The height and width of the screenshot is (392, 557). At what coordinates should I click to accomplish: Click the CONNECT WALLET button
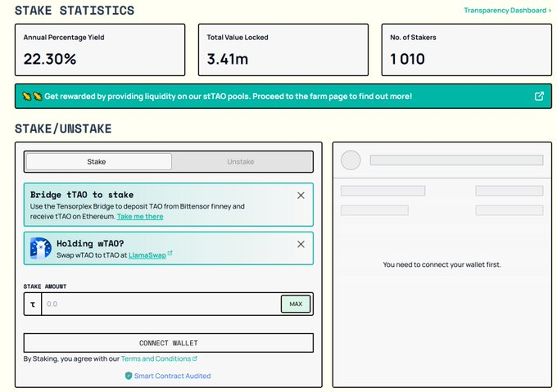pos(169,343)
